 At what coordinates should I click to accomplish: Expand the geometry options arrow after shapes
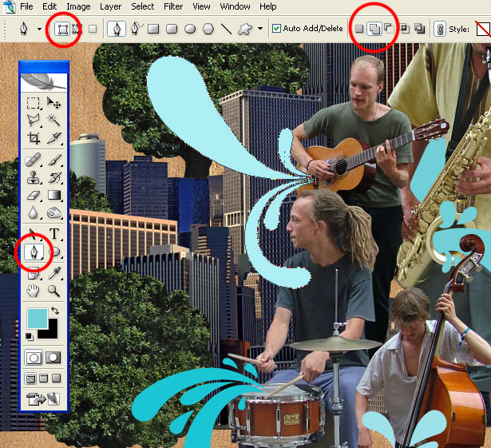point(260,28)
